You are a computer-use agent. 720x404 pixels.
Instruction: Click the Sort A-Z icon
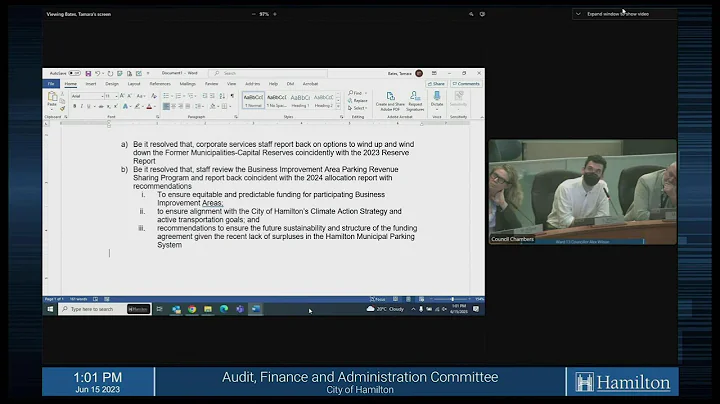click(x=222, y=96)
